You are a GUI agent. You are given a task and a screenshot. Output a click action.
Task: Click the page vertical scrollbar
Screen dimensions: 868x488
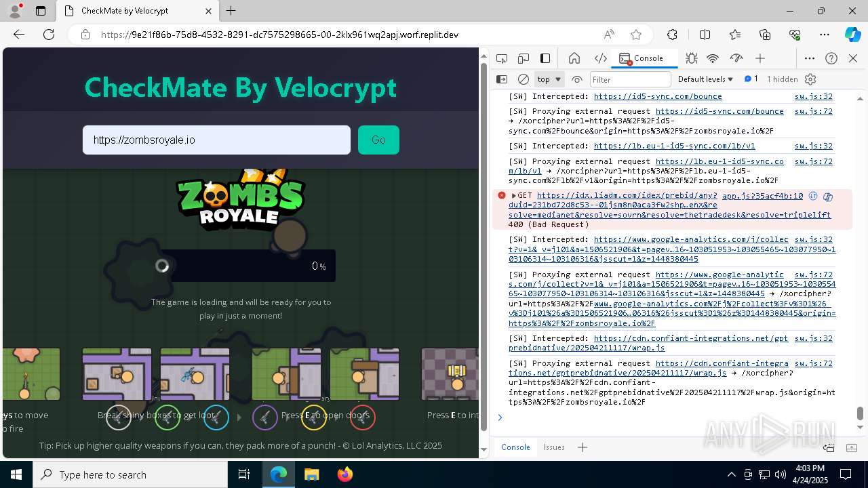484,247
